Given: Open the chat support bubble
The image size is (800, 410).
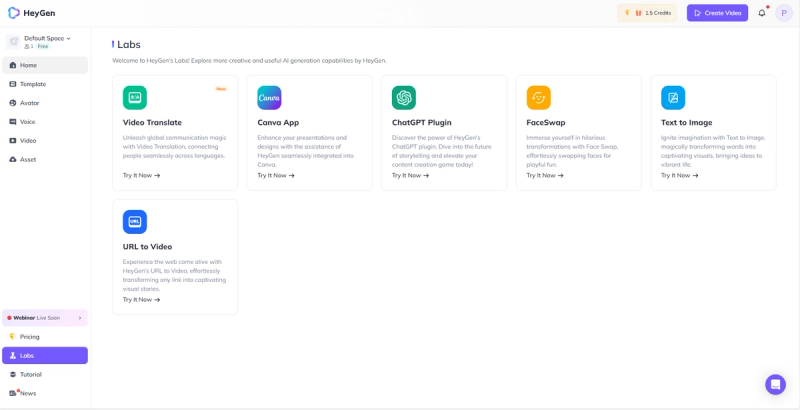Looking at the screenshot, I should tap(776, 385).
